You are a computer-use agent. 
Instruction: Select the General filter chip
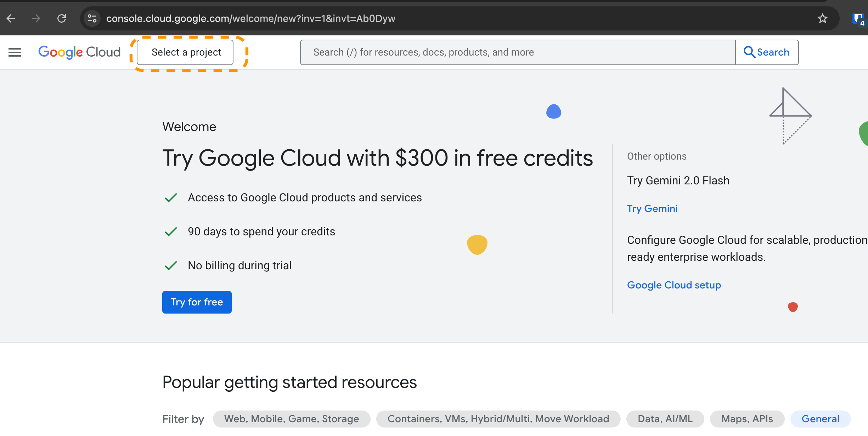(x=820, y=419)
